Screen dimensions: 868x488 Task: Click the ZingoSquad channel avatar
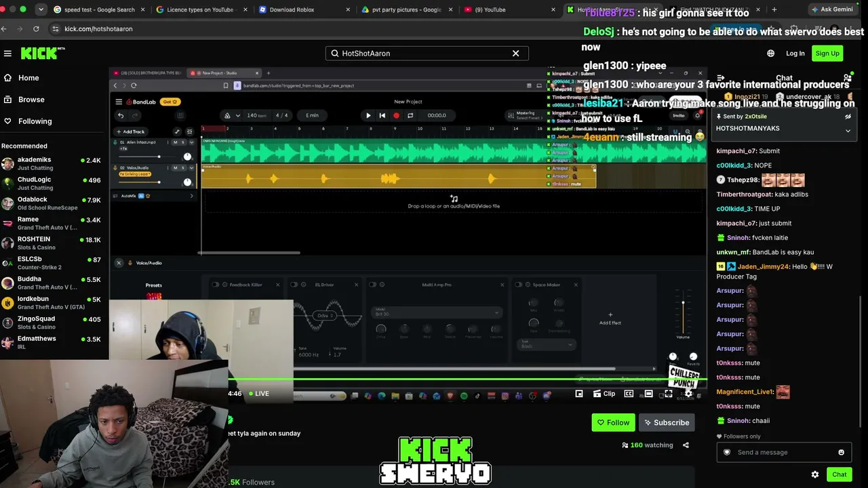(7, 323)
